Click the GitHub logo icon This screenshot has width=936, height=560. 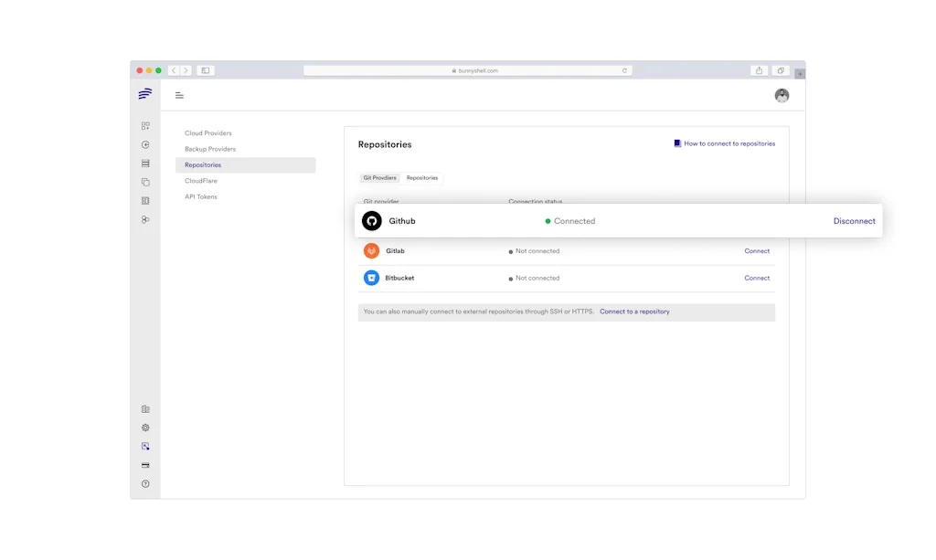[x=371, y=221]
